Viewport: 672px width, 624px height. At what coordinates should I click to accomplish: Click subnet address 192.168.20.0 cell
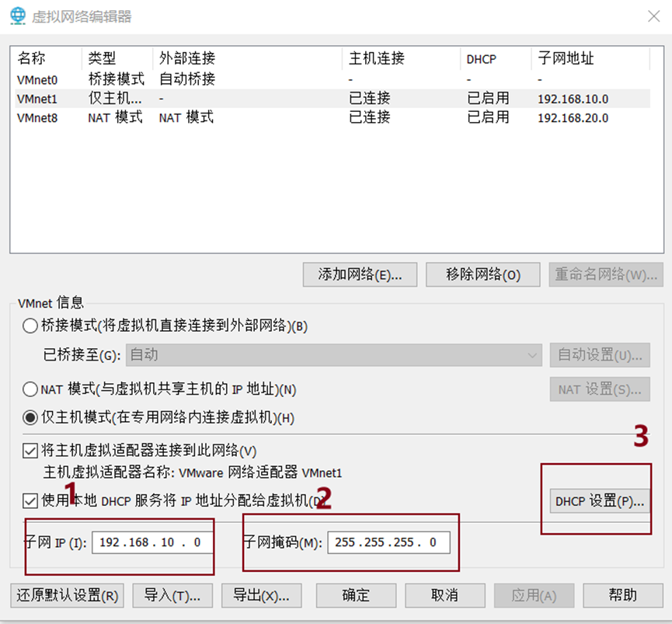573,118
